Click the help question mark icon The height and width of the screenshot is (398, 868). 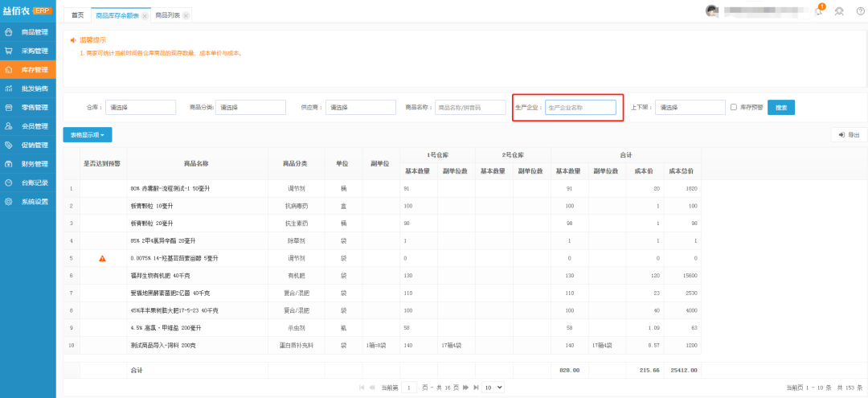pos(860,11)
